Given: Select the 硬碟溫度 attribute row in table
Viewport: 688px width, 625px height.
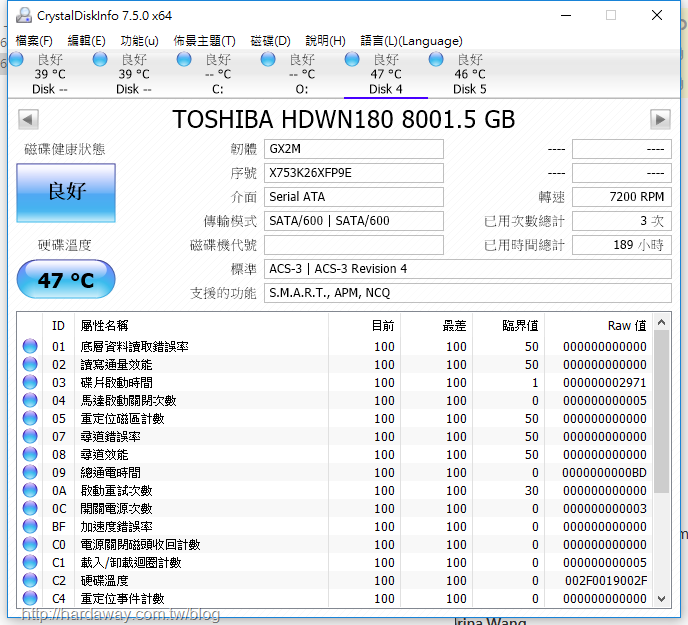Looking at the screenshot, I should click(335, 580).
